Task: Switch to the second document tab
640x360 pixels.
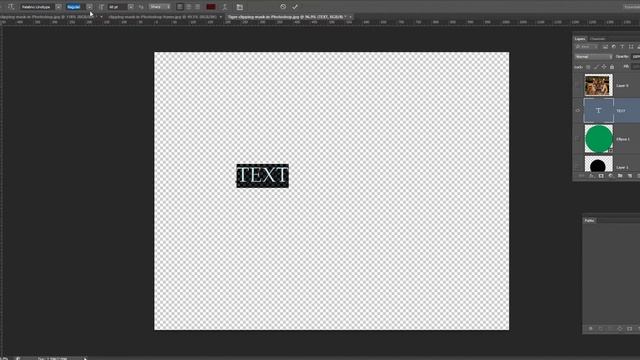Action: tap(162, 17)
